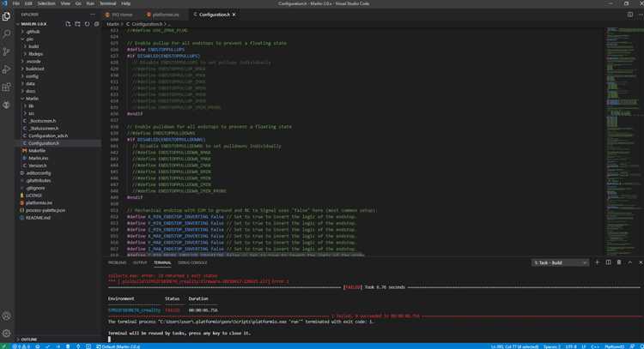Open the Extensions view

7,86
